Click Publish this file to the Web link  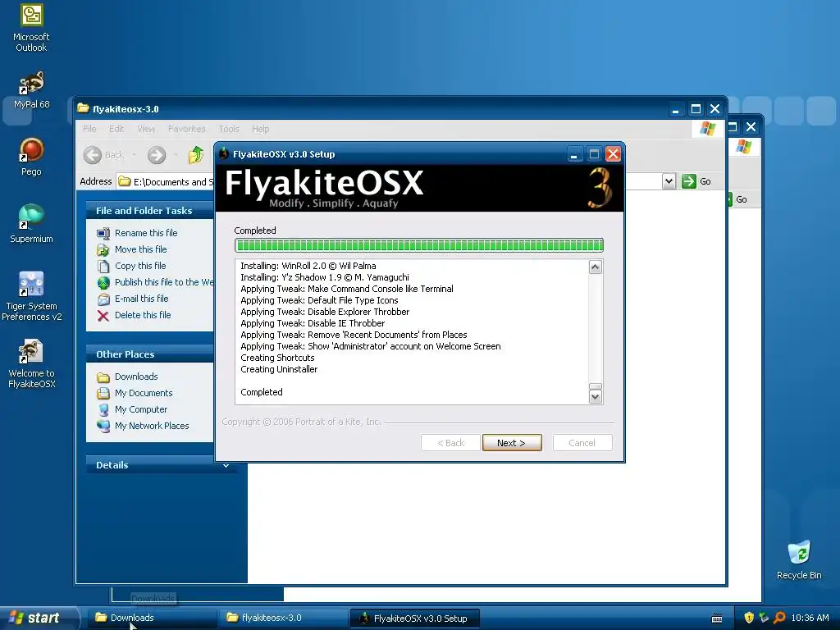(x=164, y=282)
